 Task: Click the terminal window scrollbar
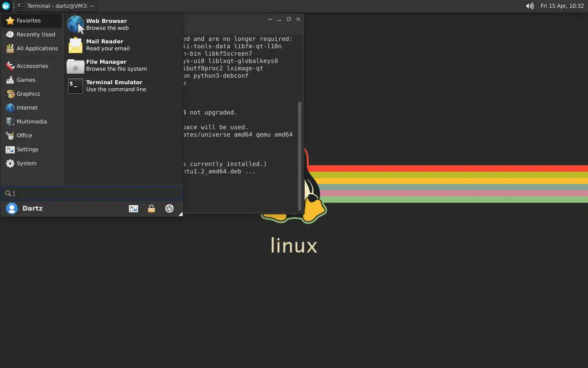pyautogui.click(x=300, y=156)
